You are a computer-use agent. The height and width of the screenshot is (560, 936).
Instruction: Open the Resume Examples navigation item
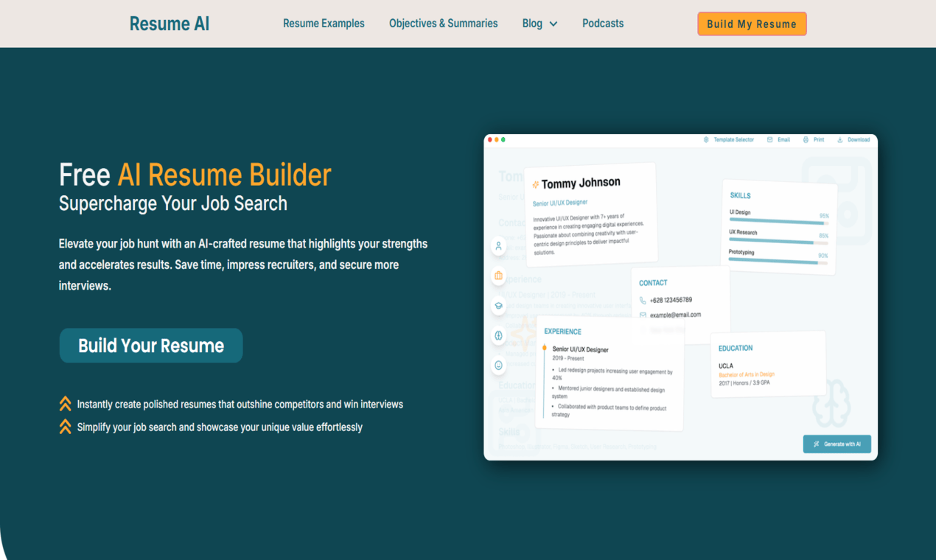tap(324, 23)
